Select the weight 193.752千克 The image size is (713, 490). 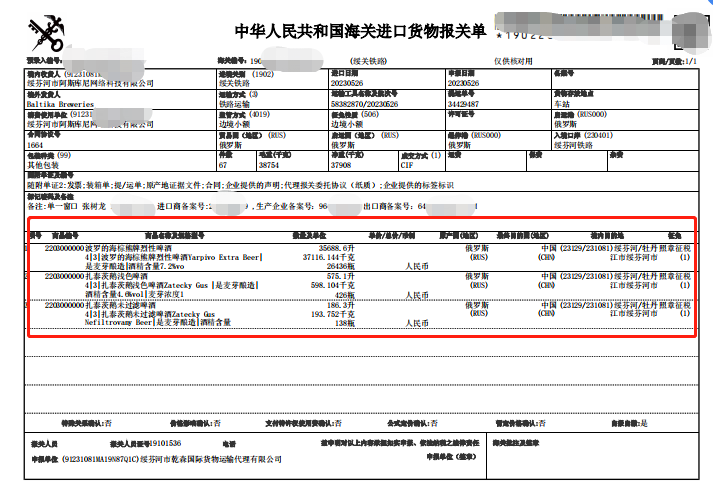333,314
